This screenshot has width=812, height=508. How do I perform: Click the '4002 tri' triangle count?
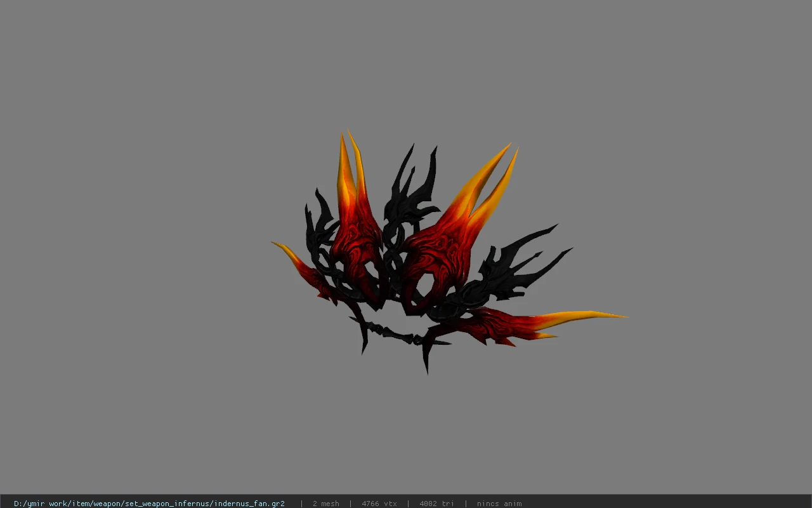pyautogui.click(x=436, y=504)
